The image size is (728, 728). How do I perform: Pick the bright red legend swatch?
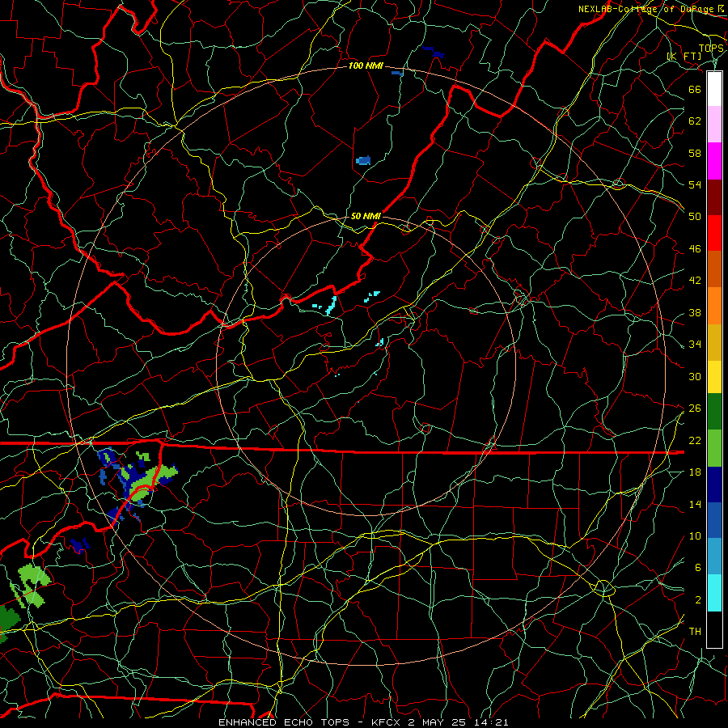(x=714, y=233)
